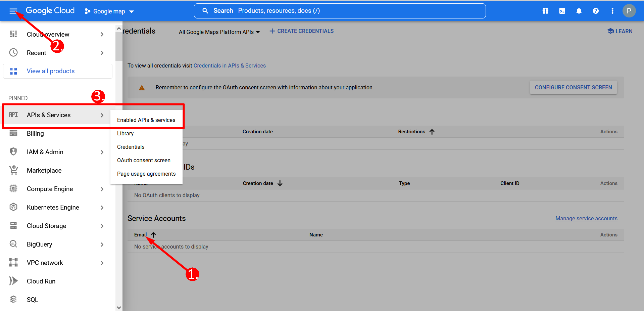
Task: Expand the Cloud Storage chevron
Action: point(102,226)
